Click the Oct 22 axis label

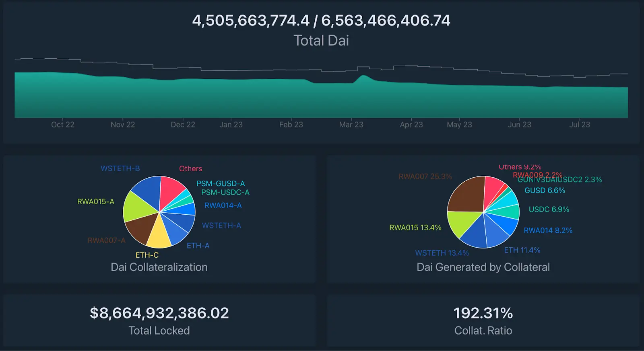63,125
